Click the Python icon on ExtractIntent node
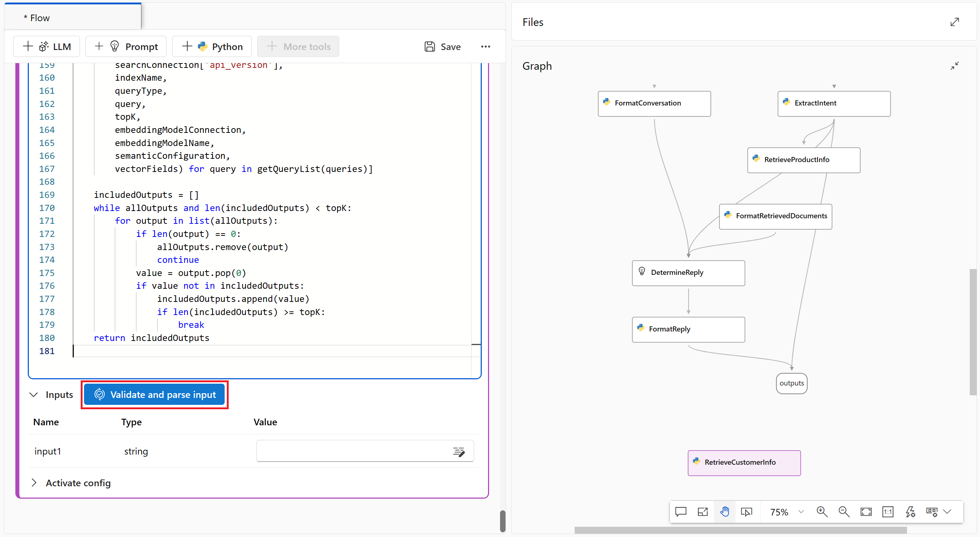 [786, 102]
